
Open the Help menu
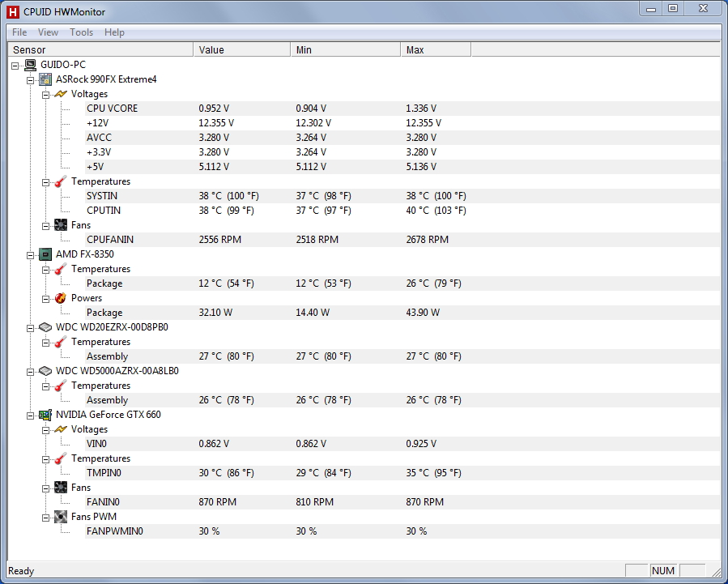114,32
